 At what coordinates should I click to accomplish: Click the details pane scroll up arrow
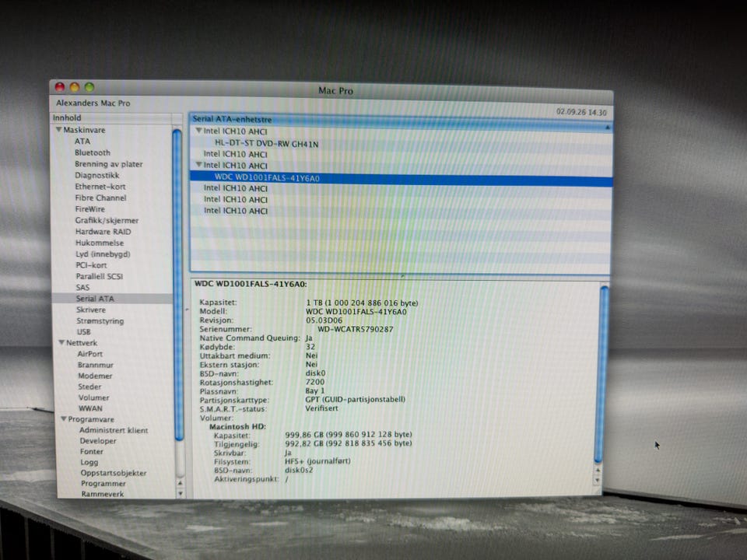[598, 471]
